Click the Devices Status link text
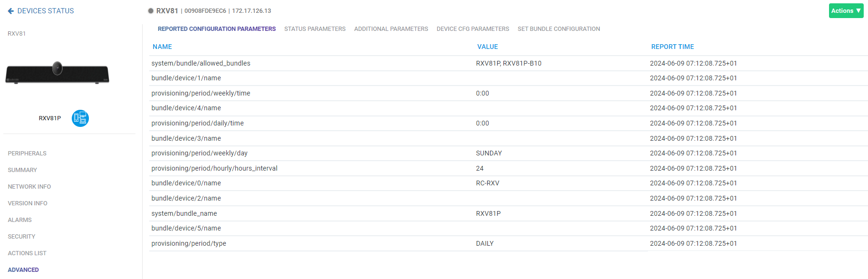The width and height of the screenshot is (868, 279). (x=46, y=11)
